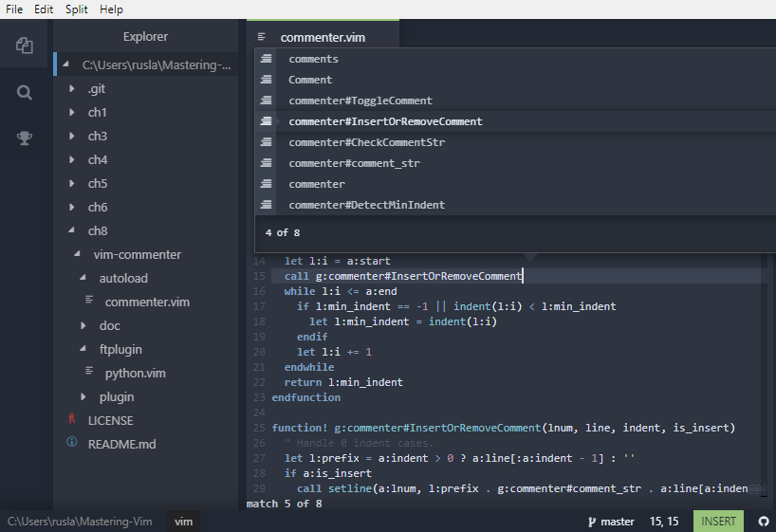Expand the plugin folder
Image resolution: width=776 pixels, height=532 pixels.
pos(116,396)
